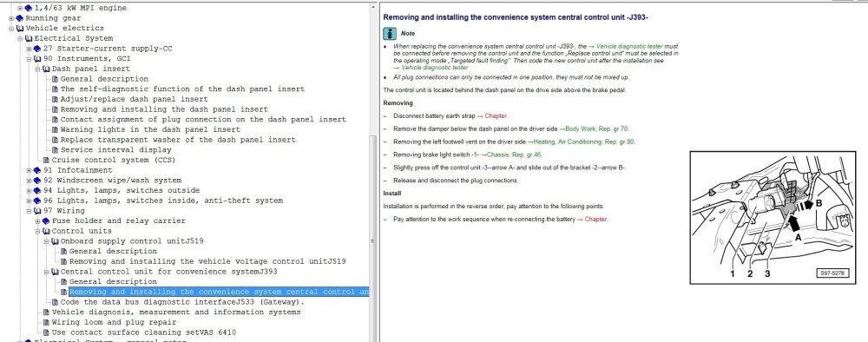Click the open book icon beside 97 Wiring
The height and width of the screenshot is (342, 868).
pos(37,211)
